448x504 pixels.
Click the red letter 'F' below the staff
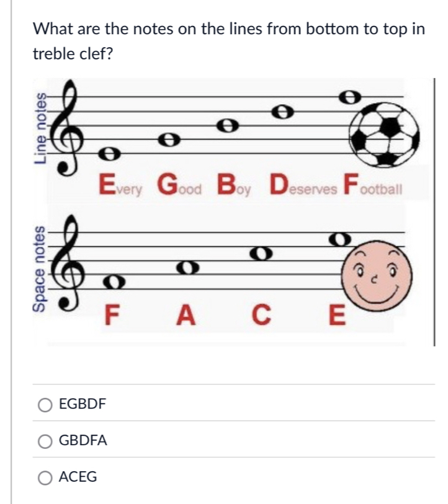click(x=114, y=314)
